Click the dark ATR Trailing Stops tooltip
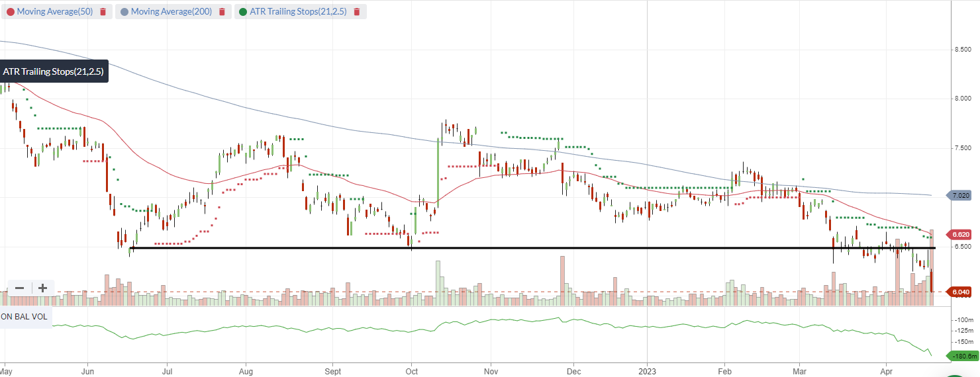The height and width of the screenshot is (377, 980). (x=54, y=71)
